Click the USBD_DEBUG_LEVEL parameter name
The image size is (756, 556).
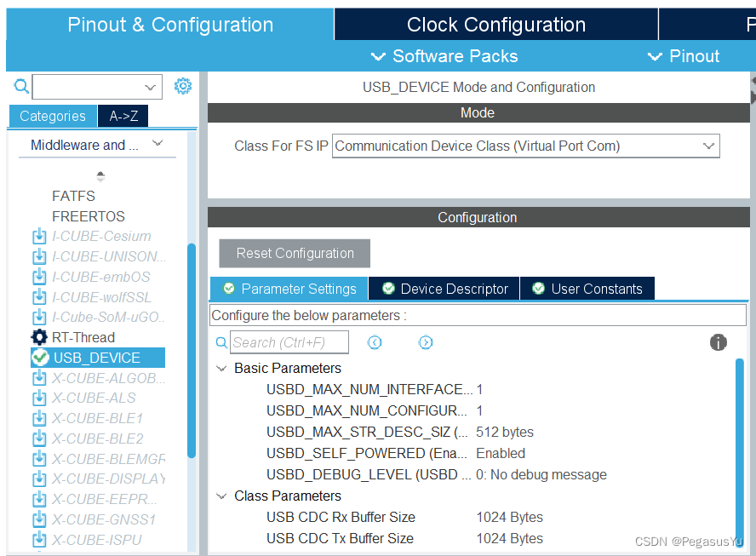pyautogui.click(x=369, y=475)
